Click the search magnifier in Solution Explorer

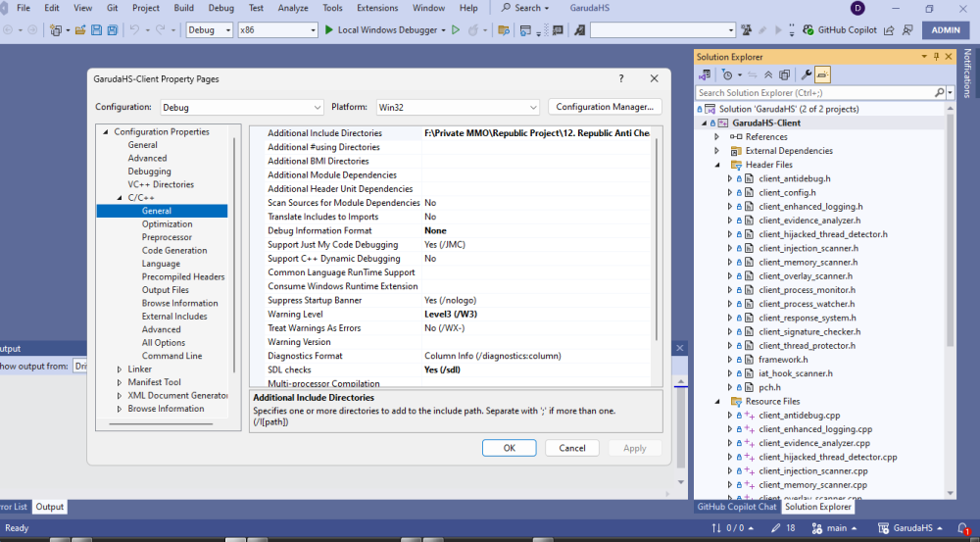(940, 92)
